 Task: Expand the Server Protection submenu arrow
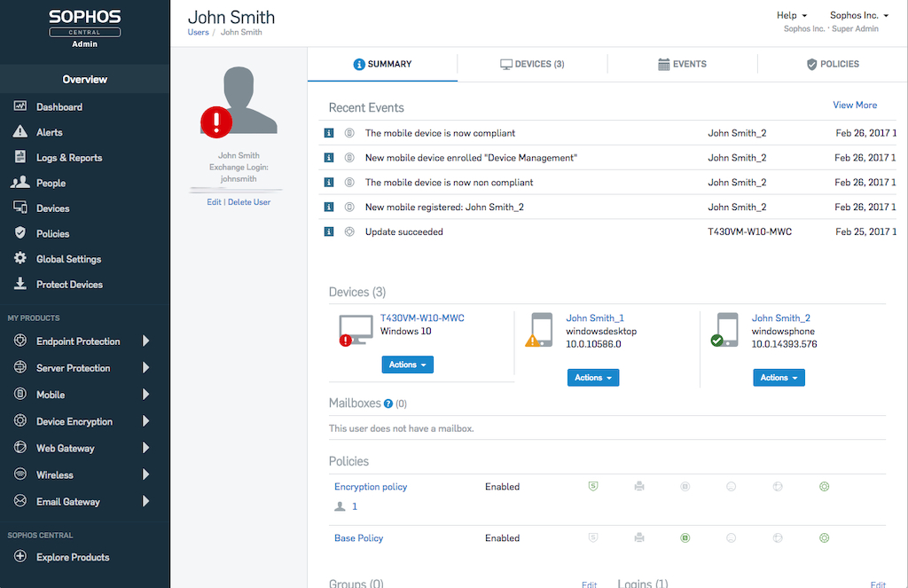tap(146, 367)
